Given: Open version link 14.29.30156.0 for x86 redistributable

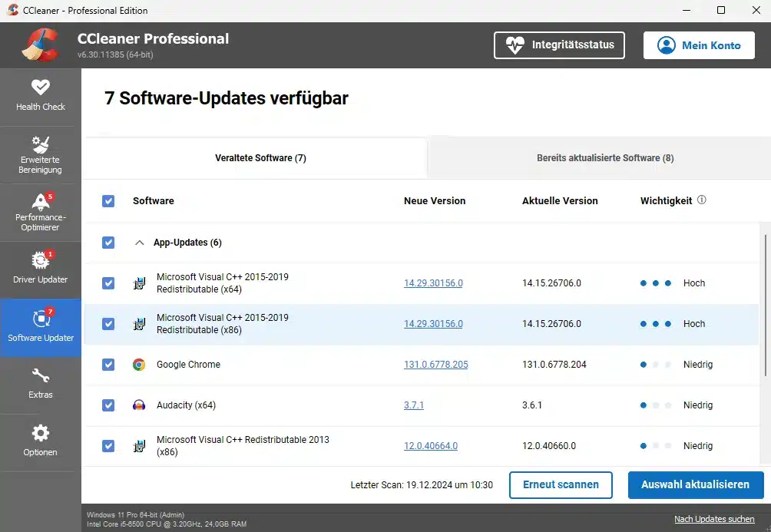Looking at the screenshot, I should [433, 324].
